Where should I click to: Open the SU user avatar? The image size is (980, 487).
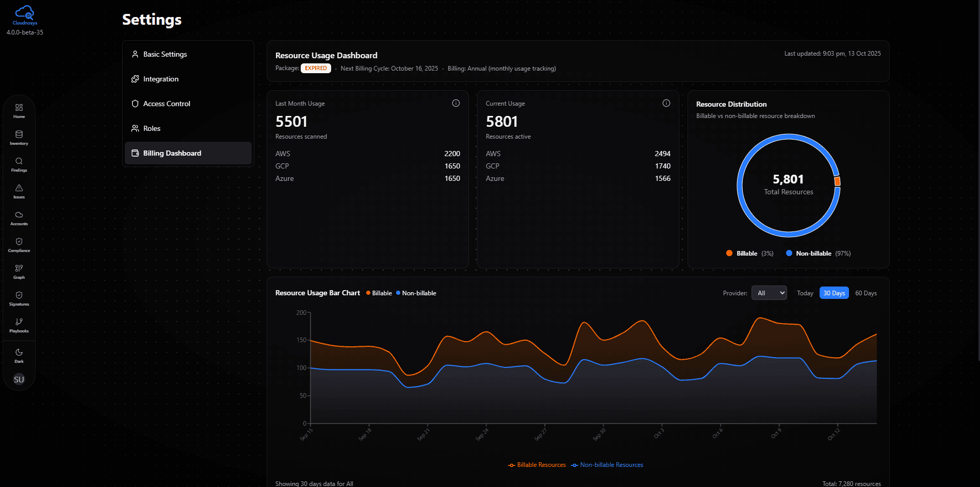coord(19,379)
